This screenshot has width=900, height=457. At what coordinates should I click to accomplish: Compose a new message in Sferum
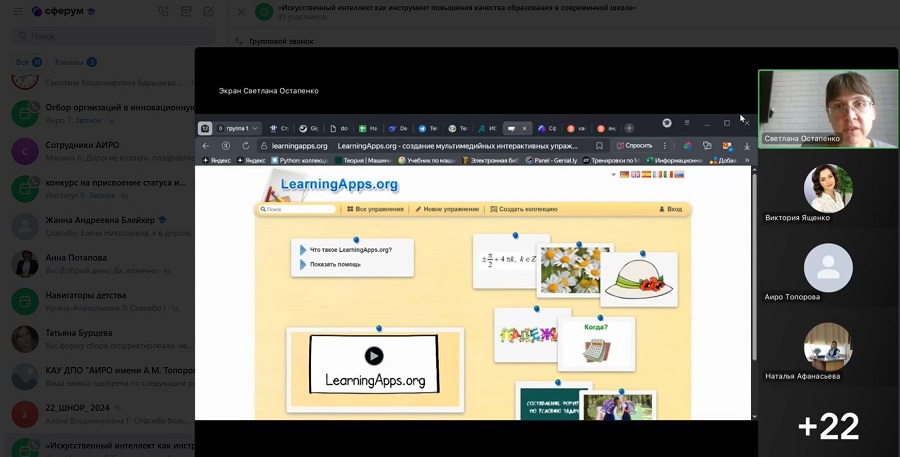tap(208, 11)
